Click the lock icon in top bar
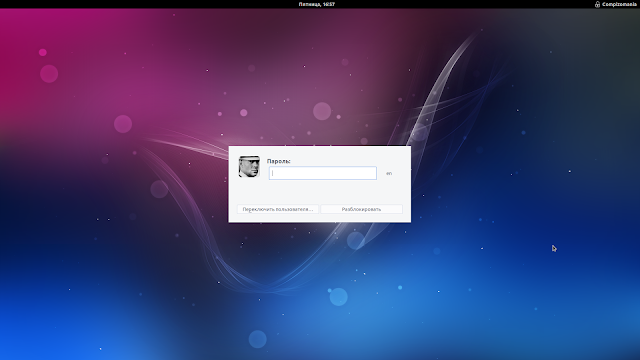 (597, 4)
